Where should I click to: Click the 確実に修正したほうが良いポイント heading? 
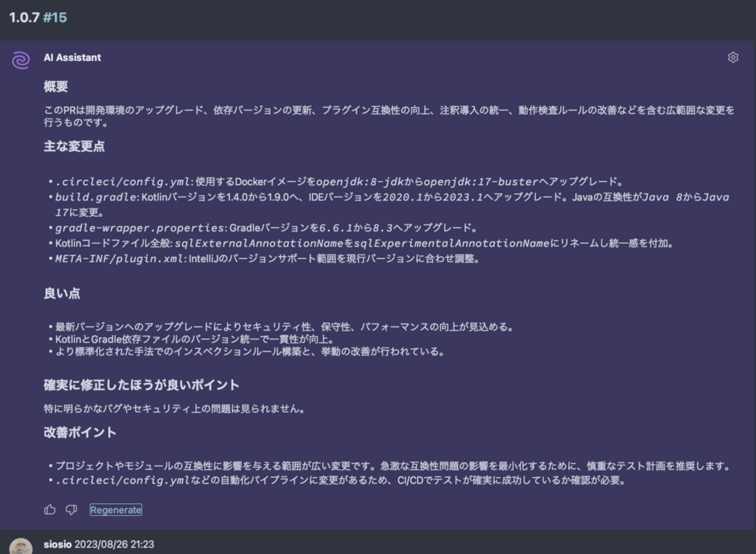coord(141,385)
